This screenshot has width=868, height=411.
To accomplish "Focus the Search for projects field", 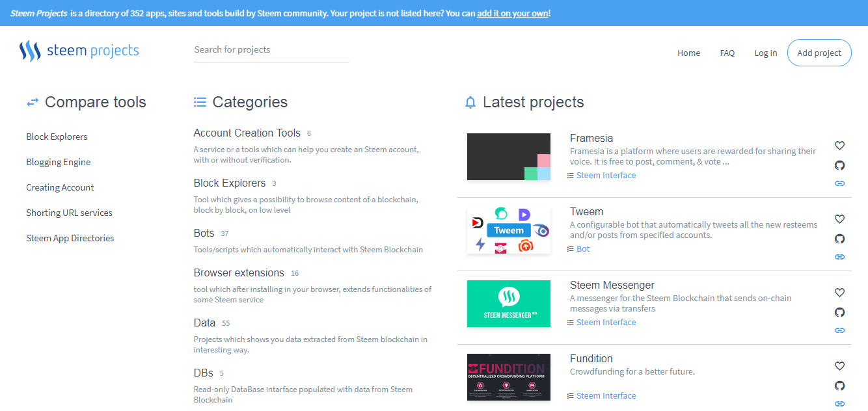I will (x=271, y=50).
